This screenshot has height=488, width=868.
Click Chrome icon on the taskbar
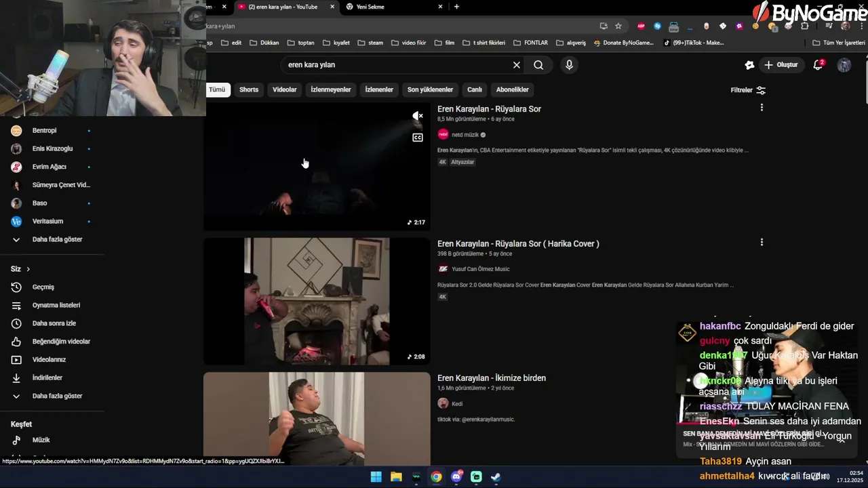[436, 476]
